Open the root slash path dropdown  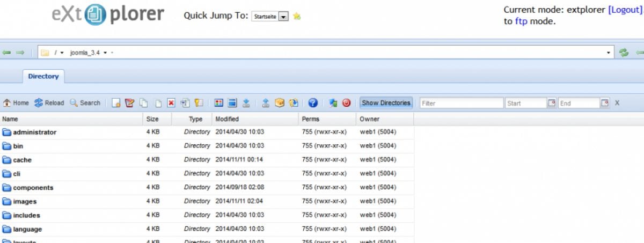tap(62, 53)
